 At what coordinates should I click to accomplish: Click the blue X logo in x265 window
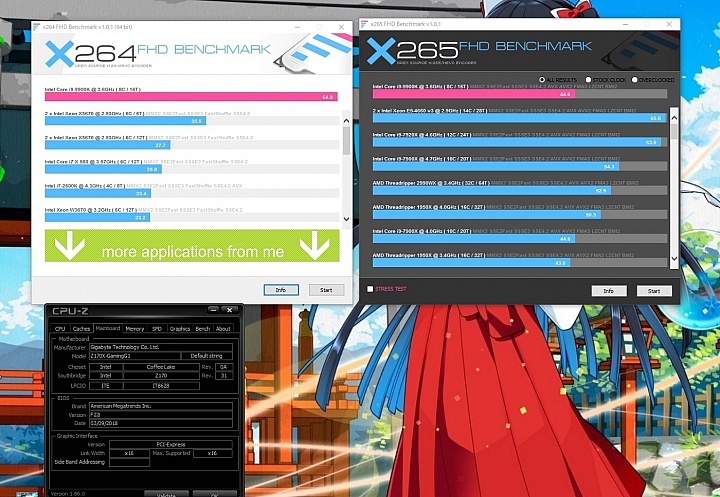click(381, 51)
